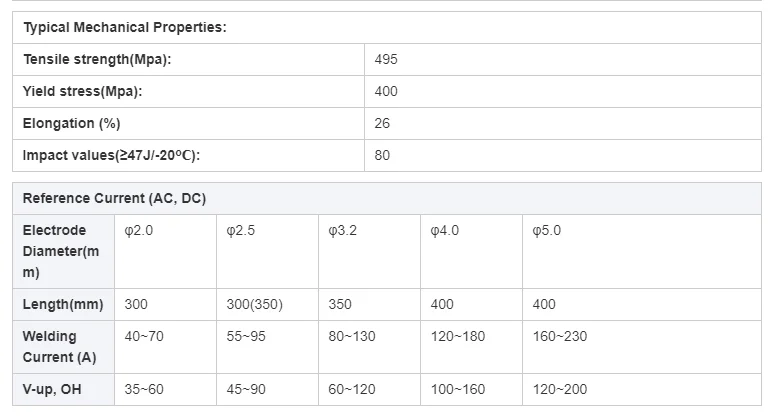Viewport: 777px width, 419px height.
Task: Click the tensile strength value 495
Action: pos(386,59)
